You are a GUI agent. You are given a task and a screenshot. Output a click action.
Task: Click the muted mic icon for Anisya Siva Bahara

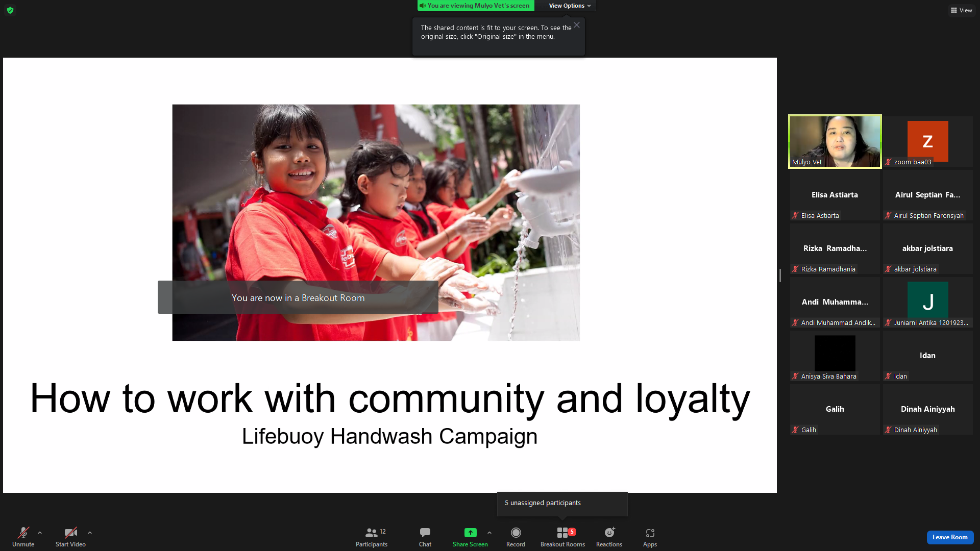[x=795, y=376]
